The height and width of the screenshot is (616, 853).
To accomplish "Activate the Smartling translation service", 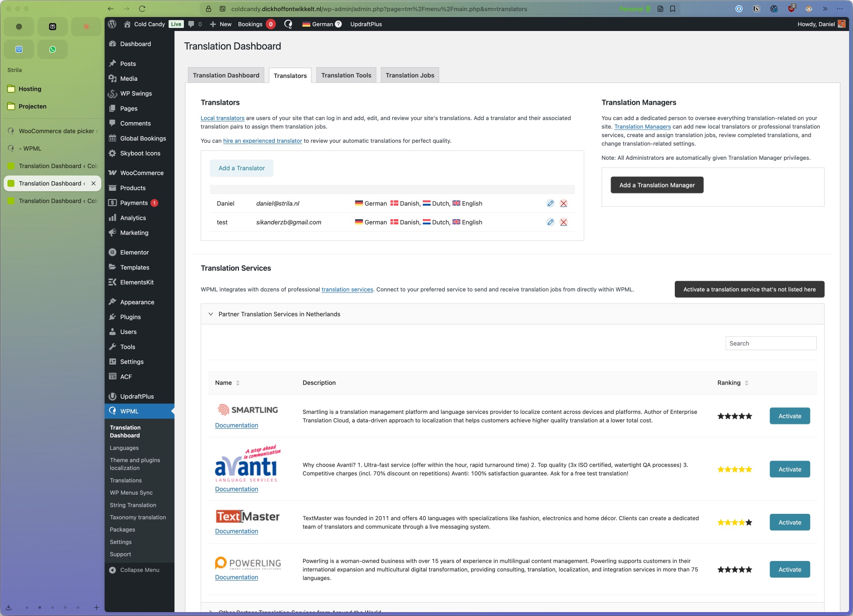I will click(789, 416).
